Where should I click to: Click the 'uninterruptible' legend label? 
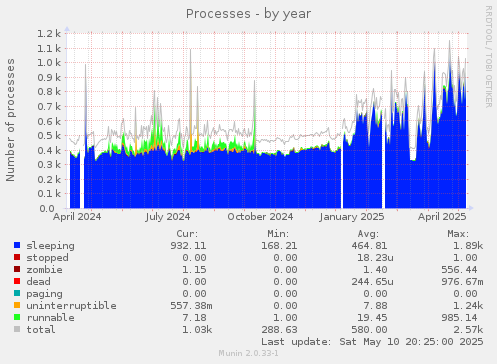[71, 306]
